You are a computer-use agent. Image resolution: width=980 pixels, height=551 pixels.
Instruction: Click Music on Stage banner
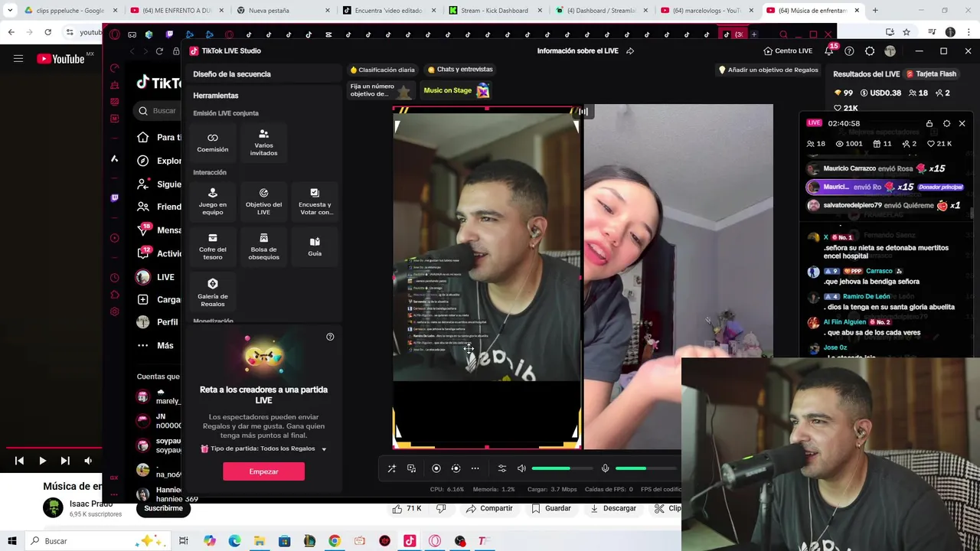pyautogui.click(x=456, y=90)
